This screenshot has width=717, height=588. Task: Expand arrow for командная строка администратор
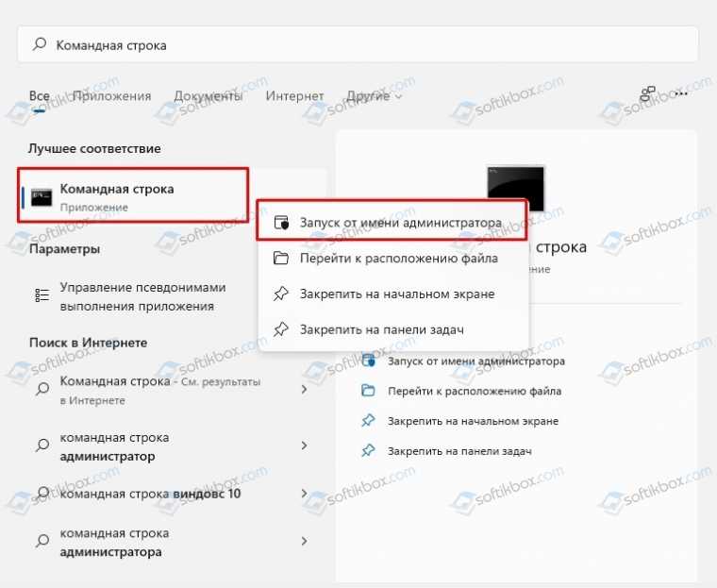[305, 445]
